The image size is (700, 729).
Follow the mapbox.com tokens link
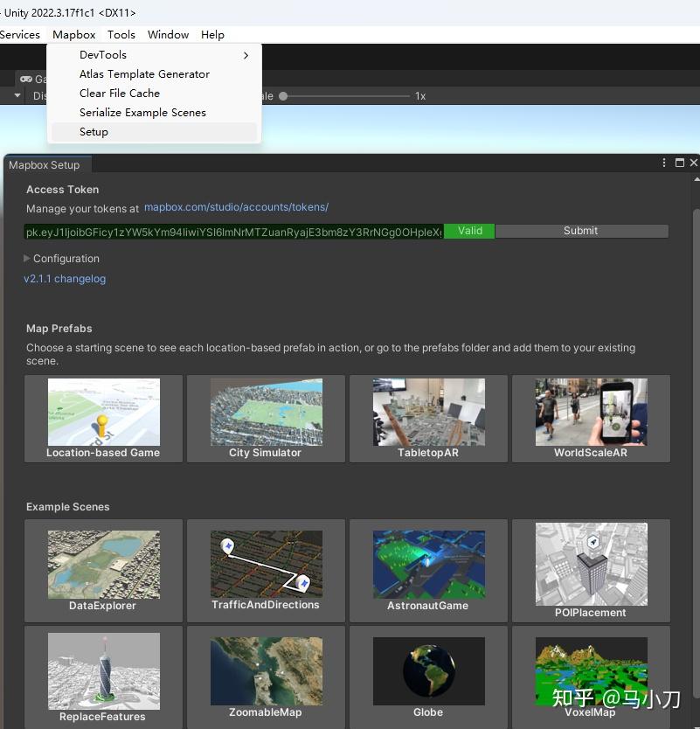pos(236,207)
